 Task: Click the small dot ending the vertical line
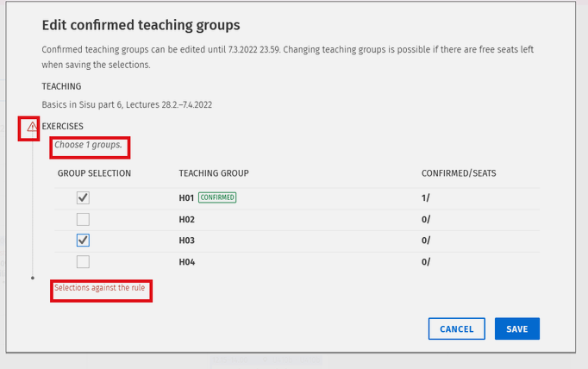[33, 278]
